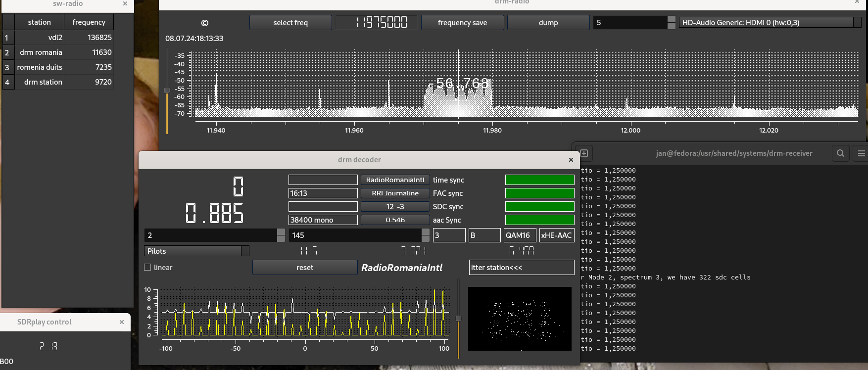Screen dimensions: 868x370
Task: Click the center frequency marker in spectrum
Action: coord(458,84)
